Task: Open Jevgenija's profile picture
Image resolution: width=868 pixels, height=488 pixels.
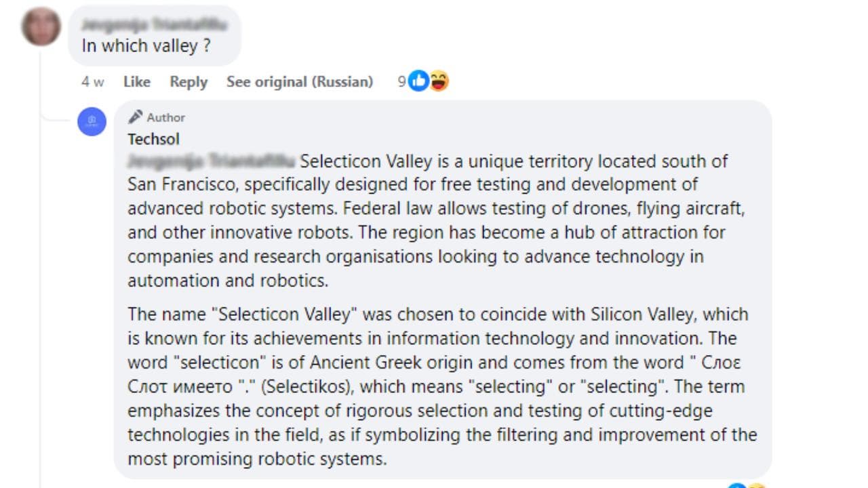Action: click(x=41, y=27)
